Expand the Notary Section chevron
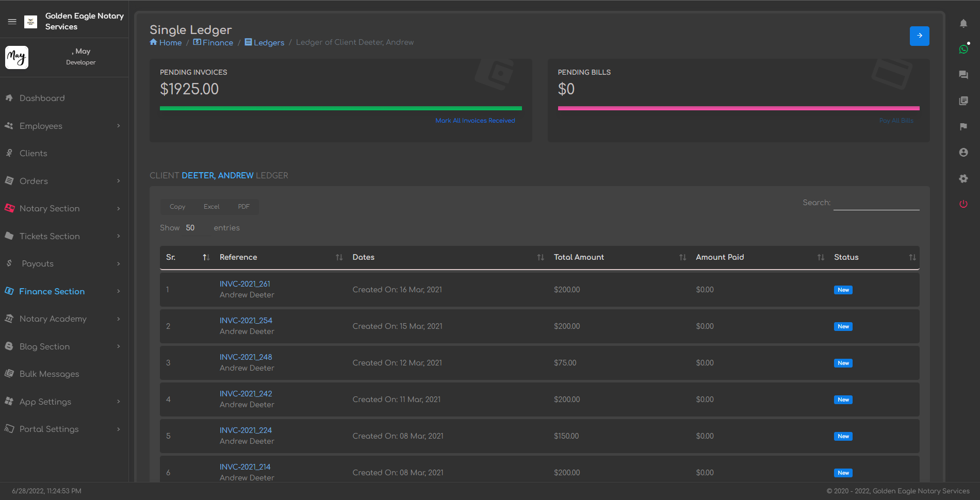This screenshot has width=980, height=500. point(119,208)
